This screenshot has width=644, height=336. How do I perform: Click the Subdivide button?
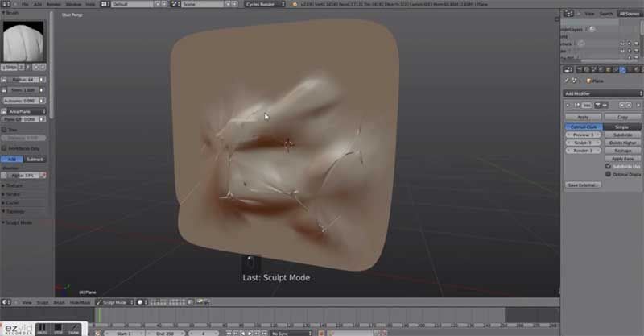(622, 135)
